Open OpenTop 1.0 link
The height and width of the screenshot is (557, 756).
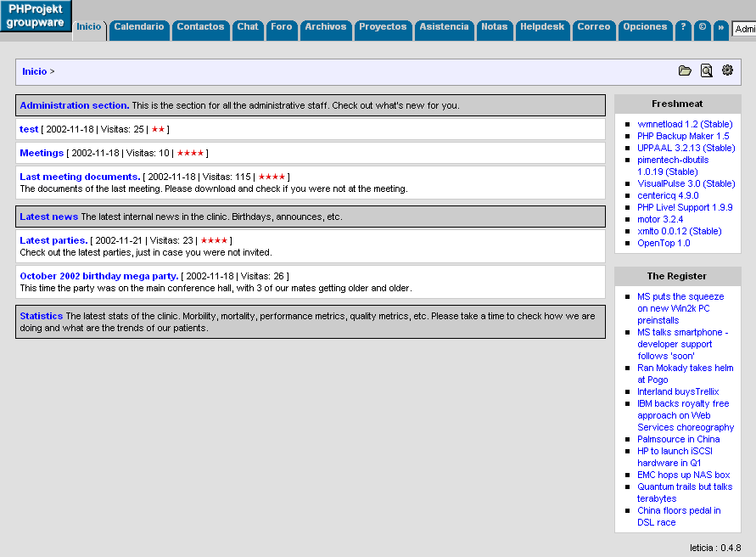pyautogui.click(x=664, y=243)
